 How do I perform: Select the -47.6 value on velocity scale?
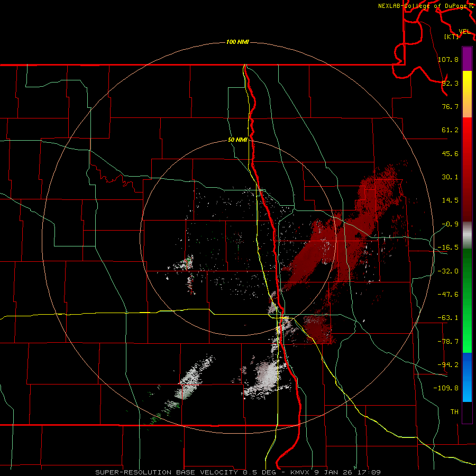click(x=448, y=295)
